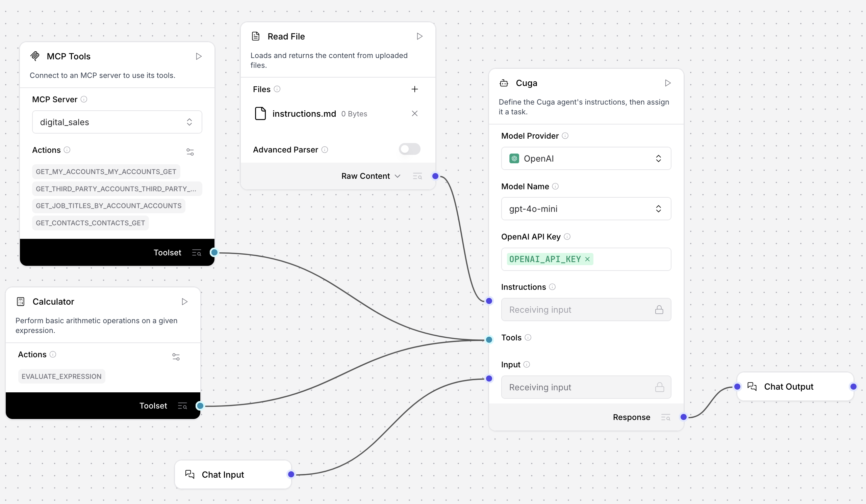Run the Read File component
This screenshot has width=866, height=504.
[419, 36]
